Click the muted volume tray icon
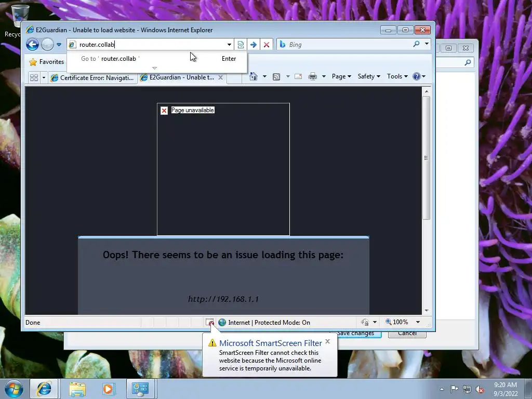Image resolution: width=532 pixels, height=399 pixels. 480,389
